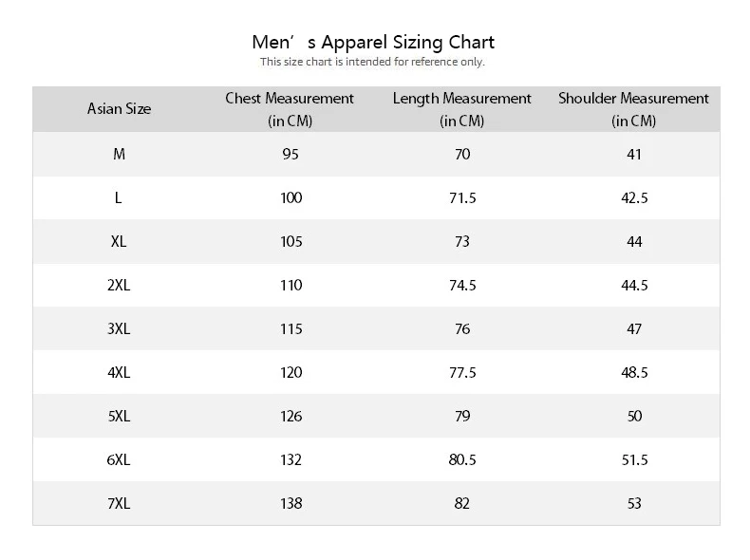Select the XL size row label
Image resolution: width=750 pixels, height=560 pixels.
click(x=119, y=241)
